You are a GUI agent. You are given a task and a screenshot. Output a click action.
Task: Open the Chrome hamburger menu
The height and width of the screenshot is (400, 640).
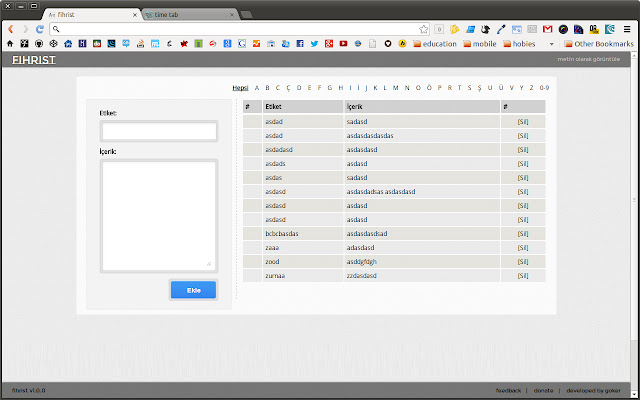[627, 29]
